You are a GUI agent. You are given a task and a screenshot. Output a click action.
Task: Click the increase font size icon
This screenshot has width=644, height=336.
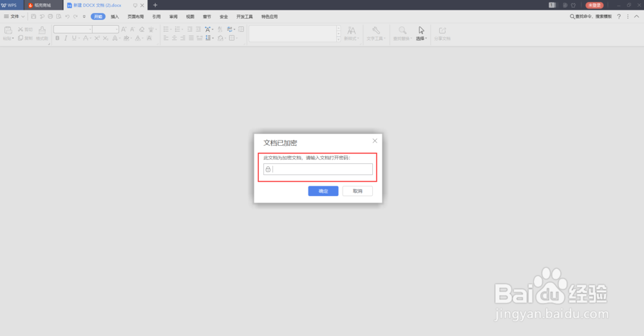pyautogui.click(x=124, y=29)
